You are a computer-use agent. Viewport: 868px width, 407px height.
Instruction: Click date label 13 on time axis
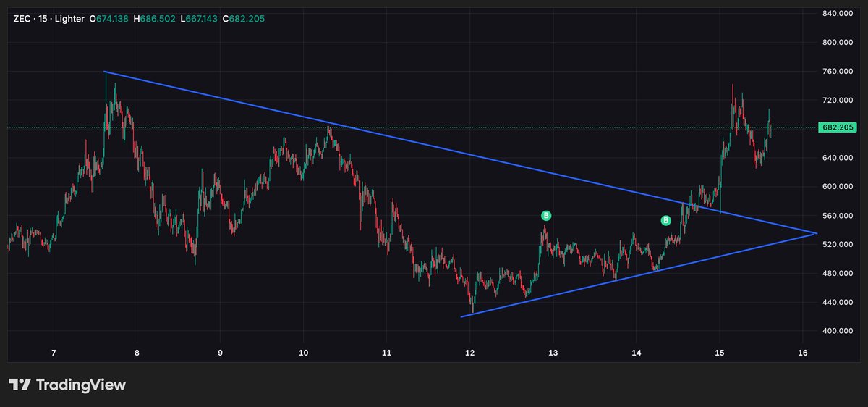coord(553,353)
